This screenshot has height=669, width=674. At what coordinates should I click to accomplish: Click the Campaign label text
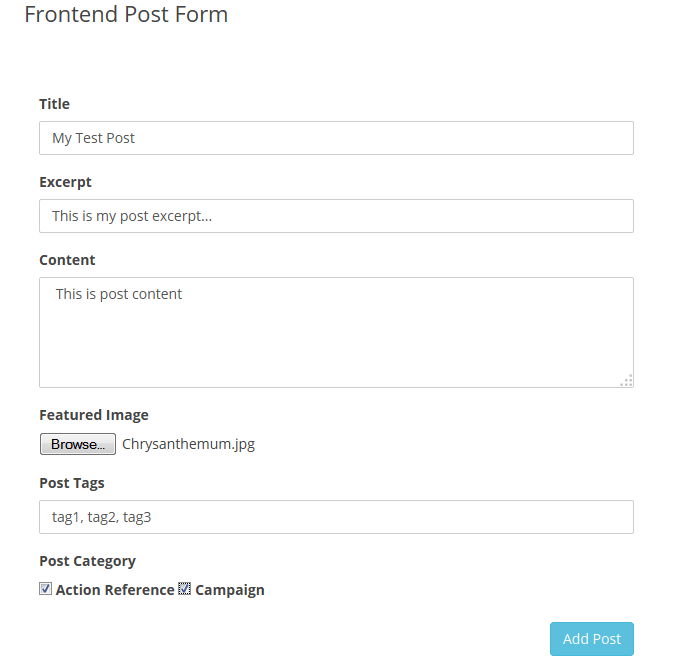point(230,590)
